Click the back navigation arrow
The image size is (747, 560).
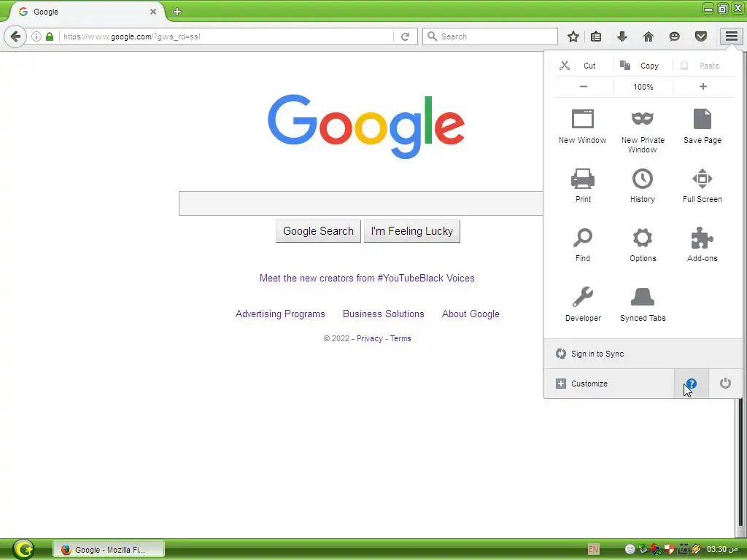click(x=15, y=36)
